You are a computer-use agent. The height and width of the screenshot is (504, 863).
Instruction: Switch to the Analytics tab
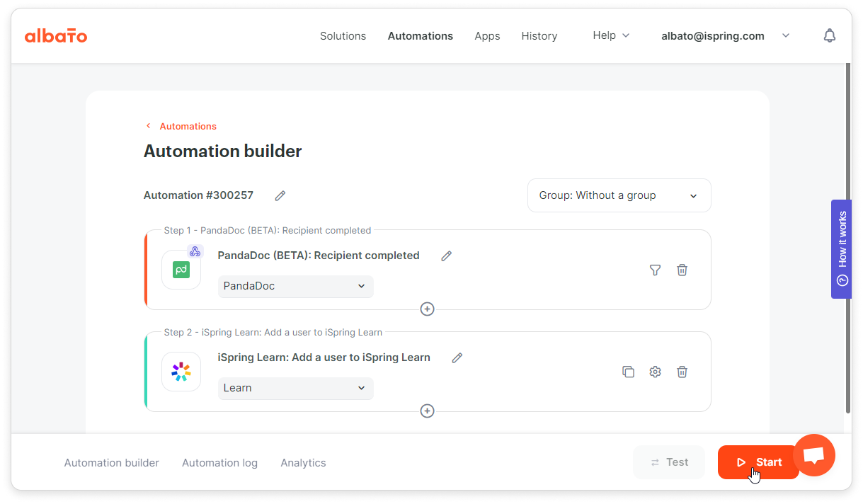click(x=303, y=463)
